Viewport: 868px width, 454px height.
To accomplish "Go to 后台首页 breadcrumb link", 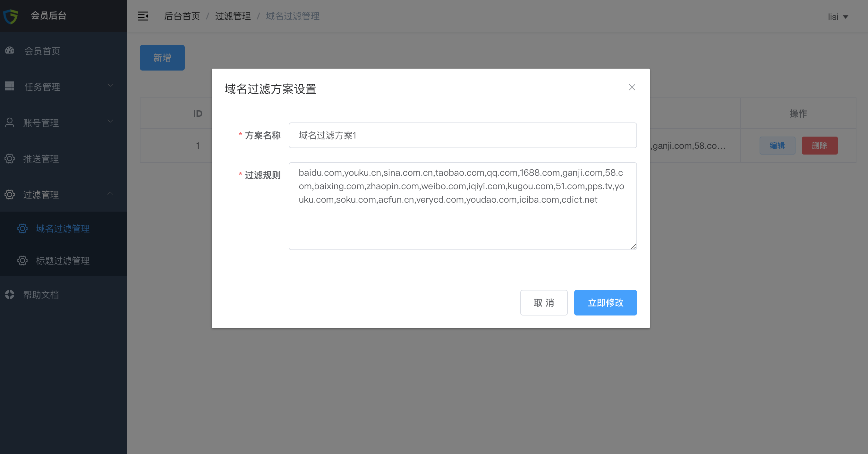I will (182, 16).
